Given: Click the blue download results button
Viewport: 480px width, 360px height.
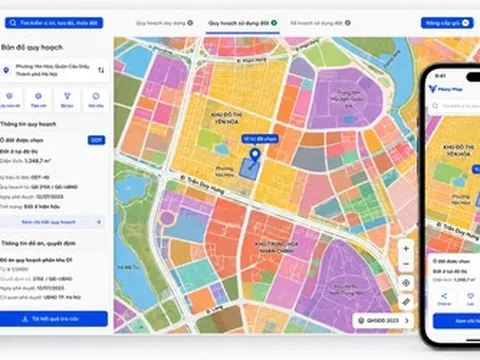Looking at the screenshot, I should pyautogui.click(x=53, y=319).
